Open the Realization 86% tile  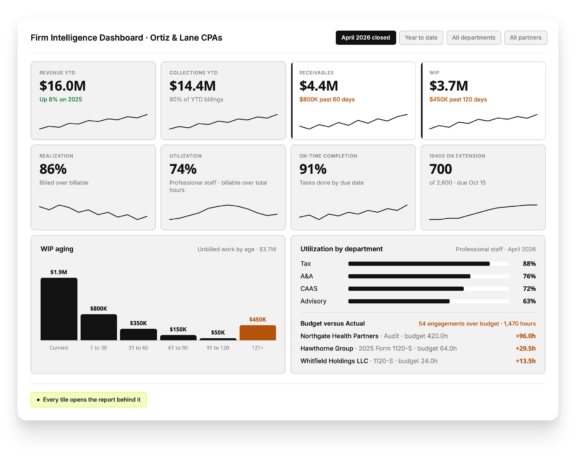pos(93,187)
